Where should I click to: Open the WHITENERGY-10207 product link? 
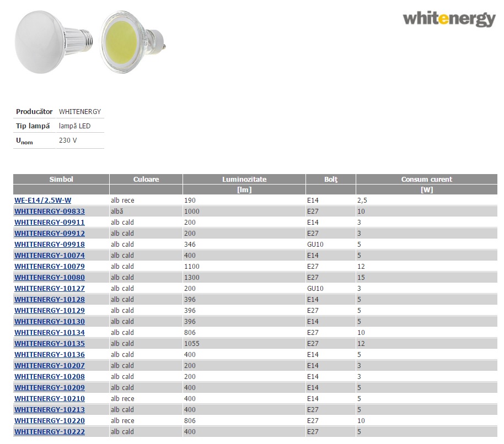click(x=50, y=366)
